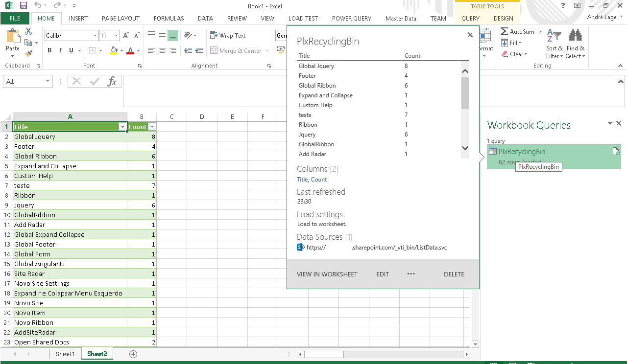Increase font size with the large A icon
The image size is (627, 364).
click(126, 36)
